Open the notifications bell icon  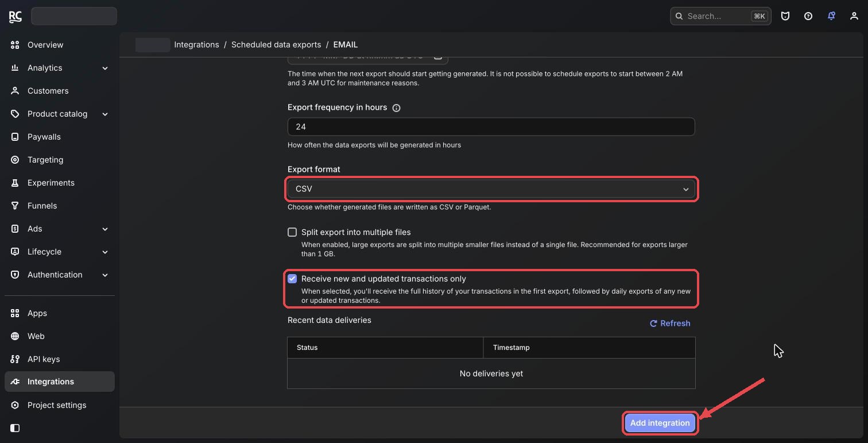coord(831,16)
